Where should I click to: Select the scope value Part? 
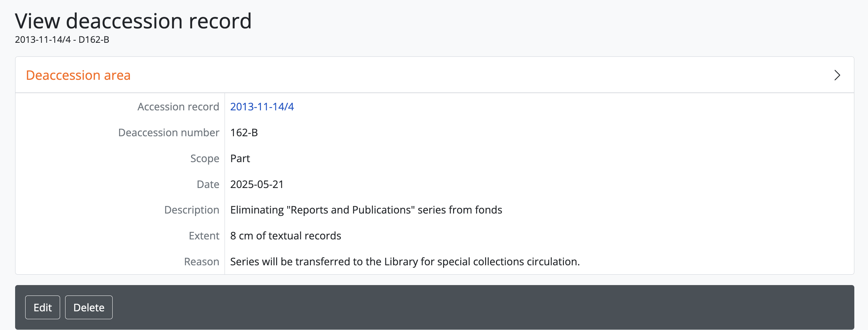pos(240,159)
